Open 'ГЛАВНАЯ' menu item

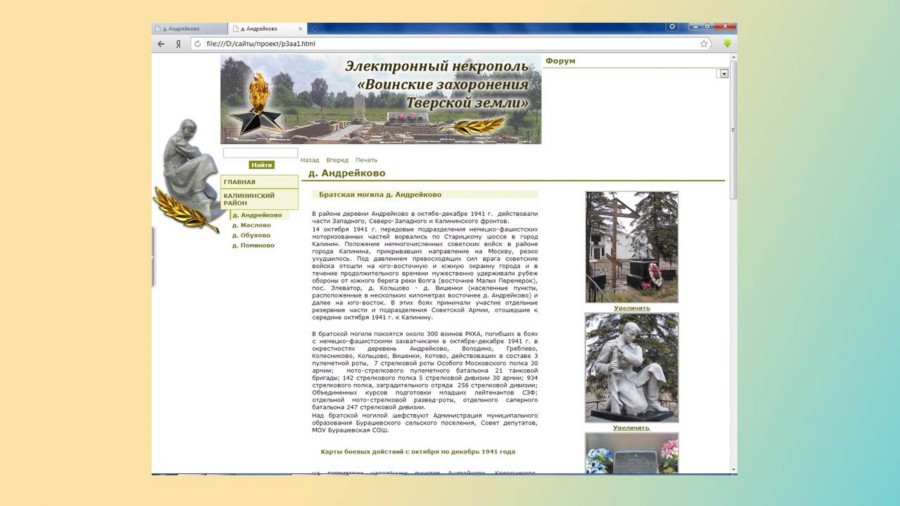pyautogui.click(x=240, y=182)
